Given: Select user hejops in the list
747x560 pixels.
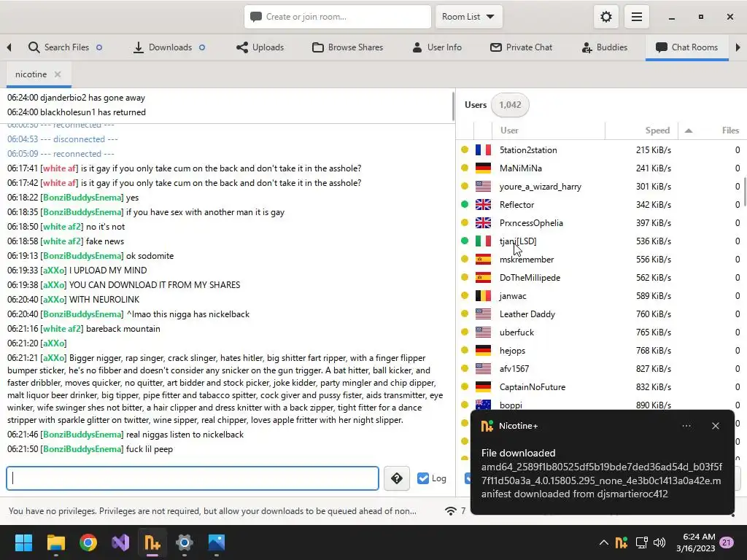Looking at the screenshot, I should tap(513, 351).
